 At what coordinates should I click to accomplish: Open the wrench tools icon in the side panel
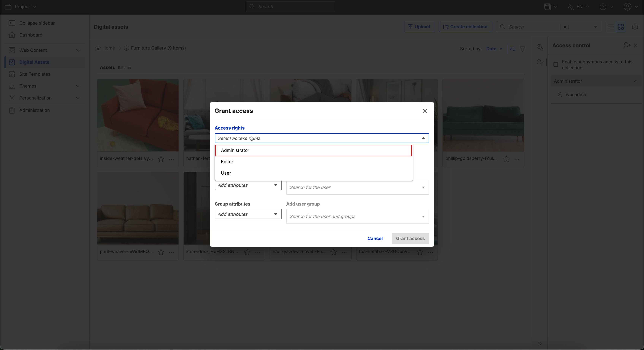click(540, 47)
